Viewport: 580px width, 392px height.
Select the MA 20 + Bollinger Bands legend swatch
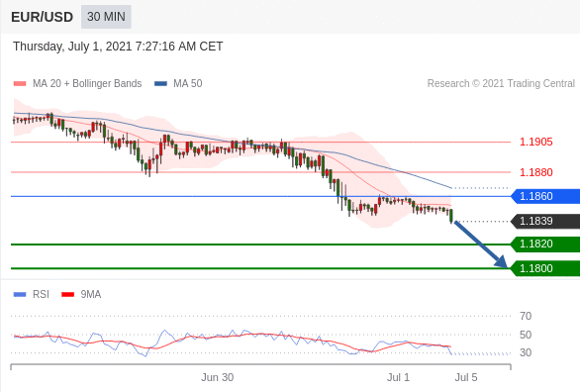pyautogui.click(x=20, y=83)
